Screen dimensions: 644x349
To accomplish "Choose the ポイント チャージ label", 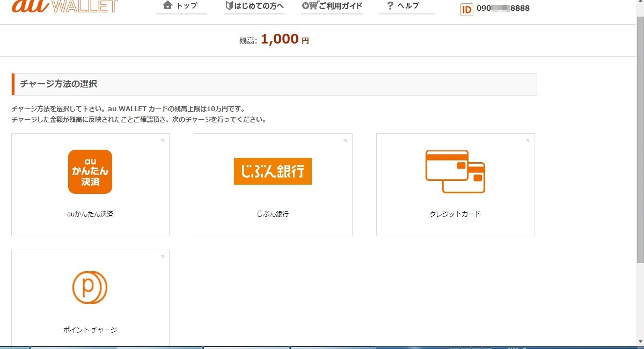I will pyautogui.click(x=90, y=330).
